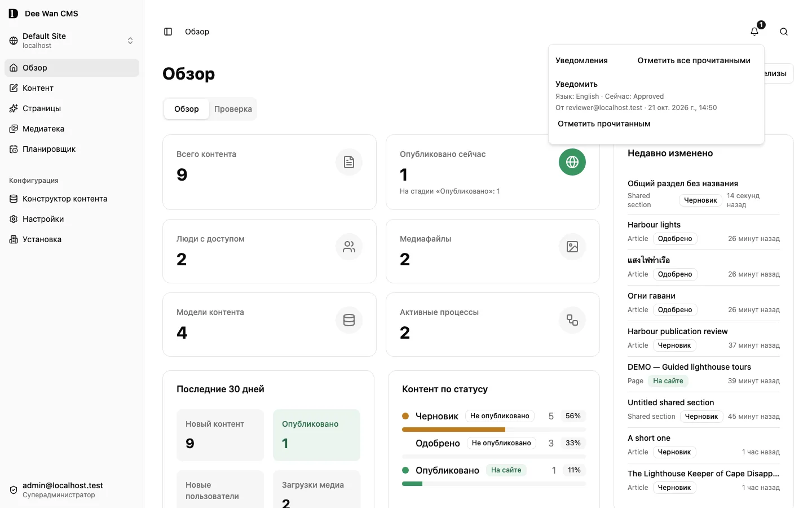The image size is (812, 508).
Task: Click the workflow icon on Активные процессы card
Action: 572,320
